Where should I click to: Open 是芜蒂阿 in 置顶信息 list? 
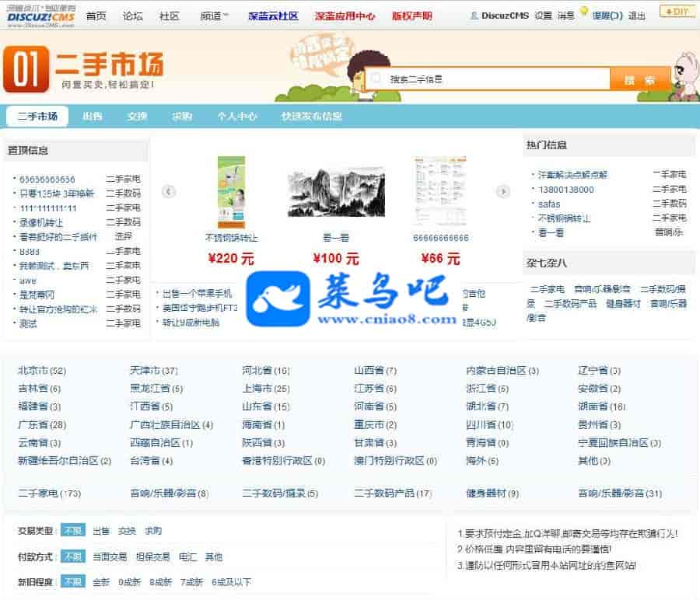click(x=37, y=295)
